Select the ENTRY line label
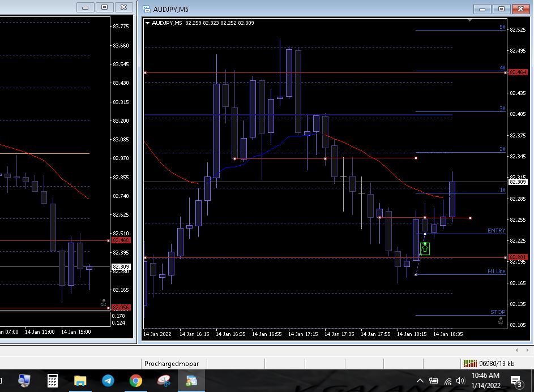Screen dimensions: 534x392 click(496, 231)
